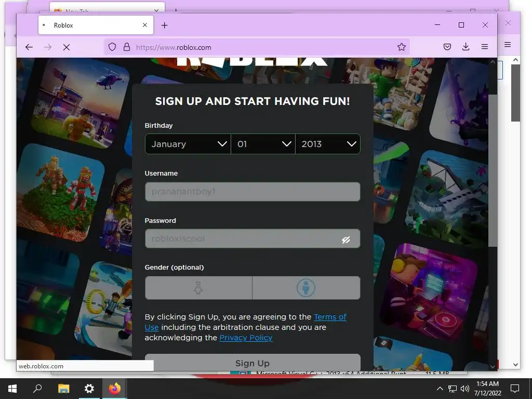This screenshot has width=532, height=399.
Task: Click into the Password field
Action: [252, 238]
